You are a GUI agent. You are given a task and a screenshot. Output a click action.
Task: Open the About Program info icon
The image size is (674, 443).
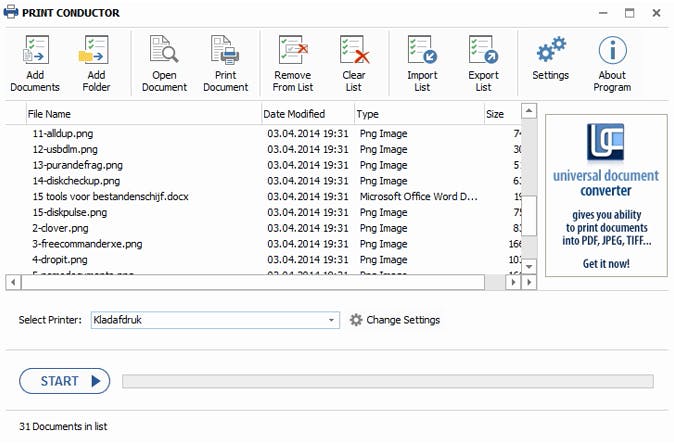612,49
